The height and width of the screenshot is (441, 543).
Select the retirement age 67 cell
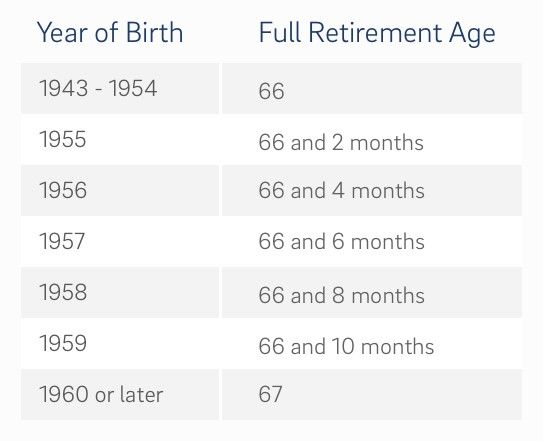click(x=372, y=395)
